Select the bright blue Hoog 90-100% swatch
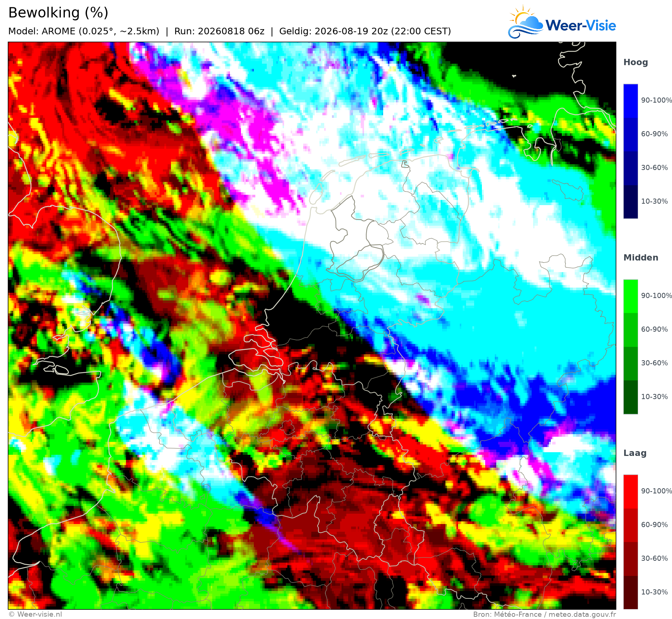 tap(630, 101)
